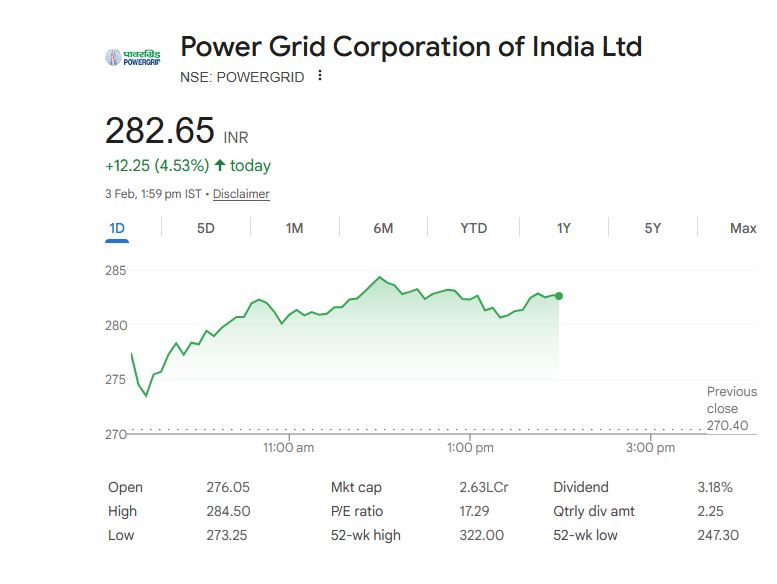Image resolution: width=777 pixels, height=584 pixels.
Task: Click the current price dot on chart
Action: pyautogui.click(x=558, y=296)
